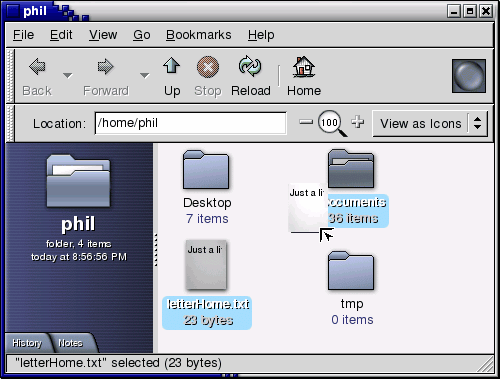The image size is (500, 379).
Task: Open the Go menu
Action: pos(142,35)
